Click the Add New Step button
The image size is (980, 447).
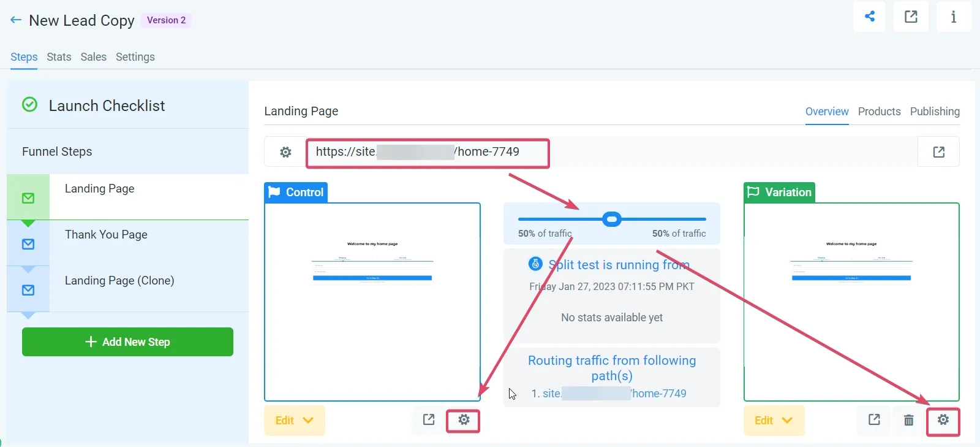click(x=127, y=342)
